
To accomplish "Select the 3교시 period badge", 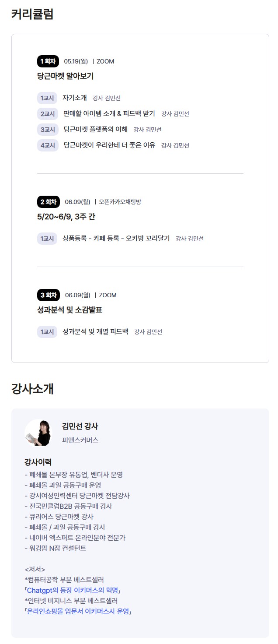I will coord(48,130).
